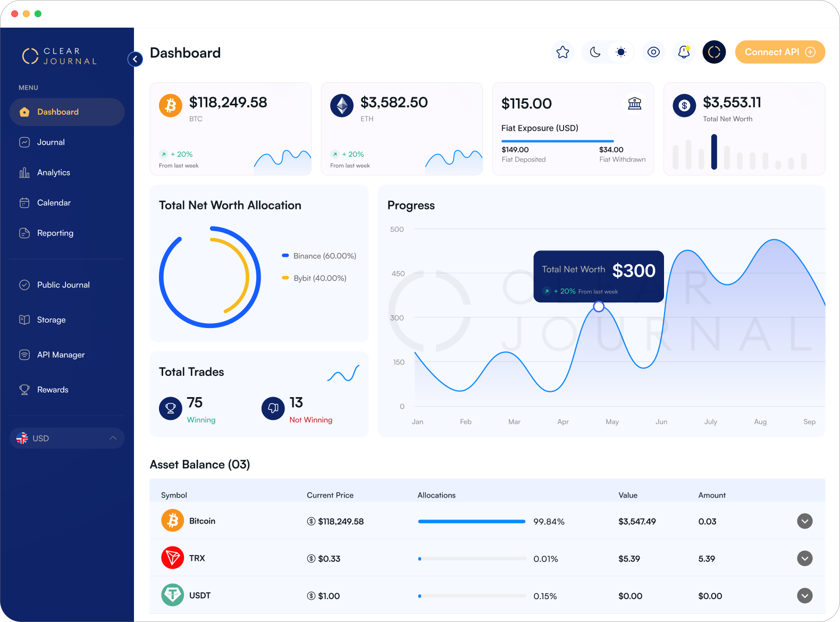
Task: Click the TRX token icon
Action: (172, 558)
